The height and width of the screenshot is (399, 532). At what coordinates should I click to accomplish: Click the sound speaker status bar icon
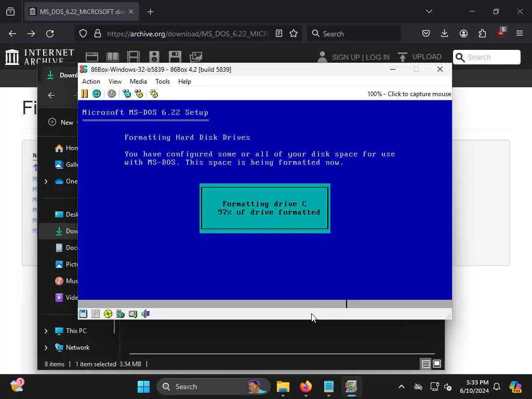(x=145, y=314)
